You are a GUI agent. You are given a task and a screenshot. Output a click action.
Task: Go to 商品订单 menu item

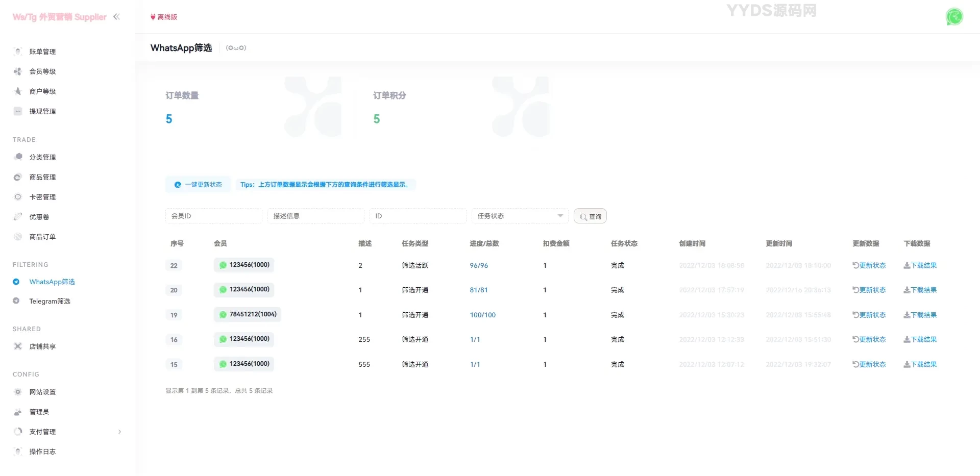click(42, 237)
